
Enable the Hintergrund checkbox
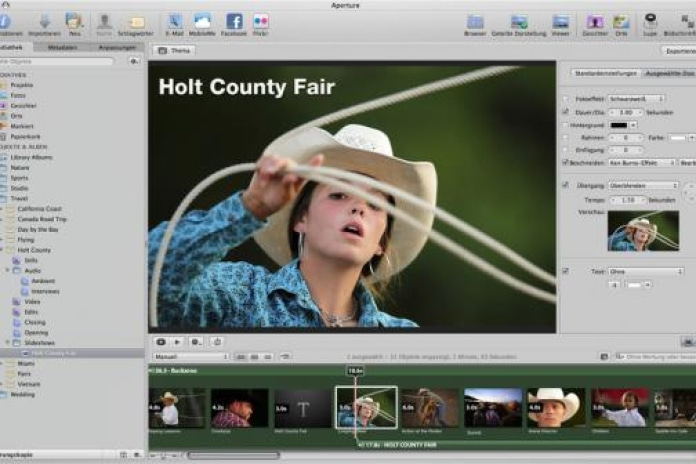click(566, 125)
